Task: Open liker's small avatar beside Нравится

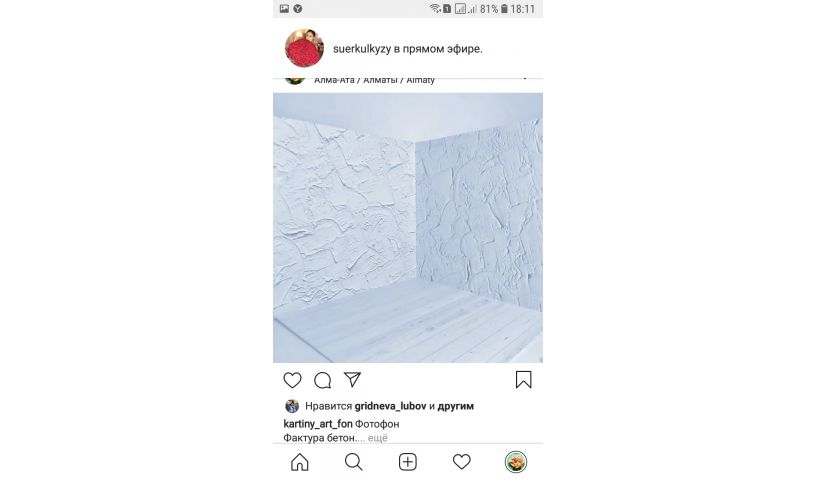Action: click(292, 406)
